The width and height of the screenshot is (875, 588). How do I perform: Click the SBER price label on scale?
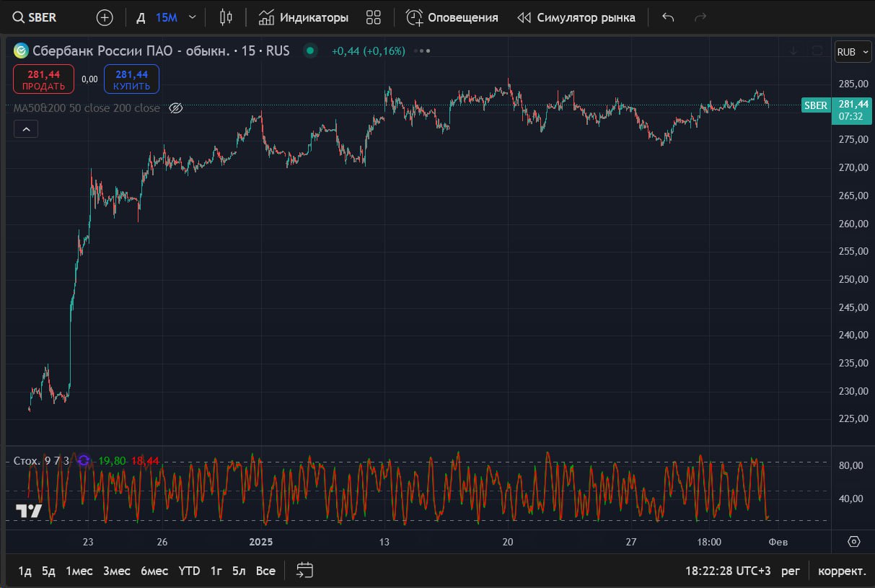pos(816,105)
